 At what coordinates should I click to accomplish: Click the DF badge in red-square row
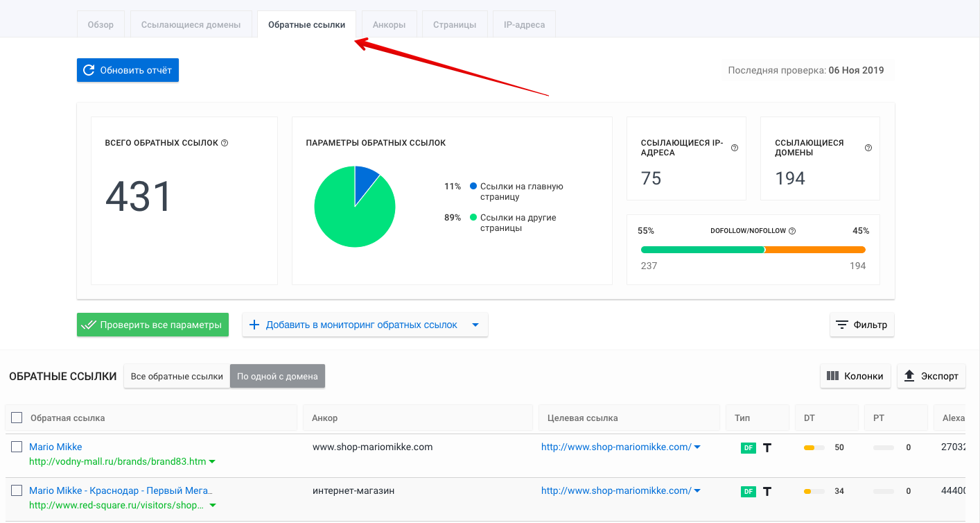pyautogui.click(x=748, y=491)
